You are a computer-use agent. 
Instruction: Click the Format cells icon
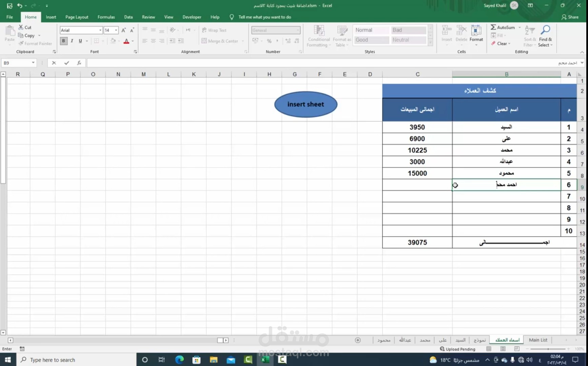tap(476, 30)
